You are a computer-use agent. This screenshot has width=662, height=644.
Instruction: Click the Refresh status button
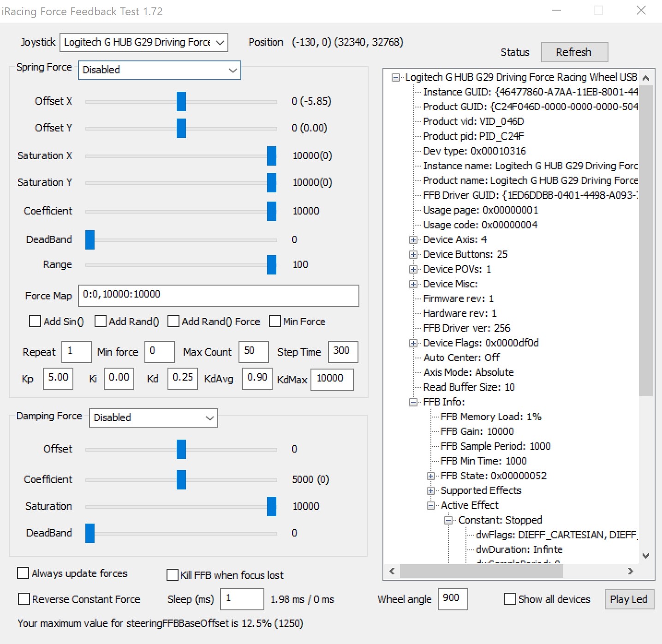(574, 52)
